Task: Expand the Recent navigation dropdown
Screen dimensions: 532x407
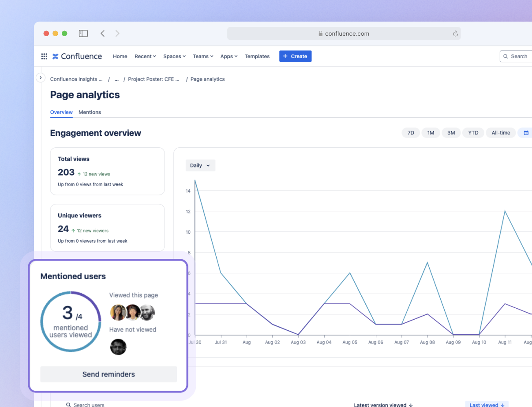Action: coord(145,56)
